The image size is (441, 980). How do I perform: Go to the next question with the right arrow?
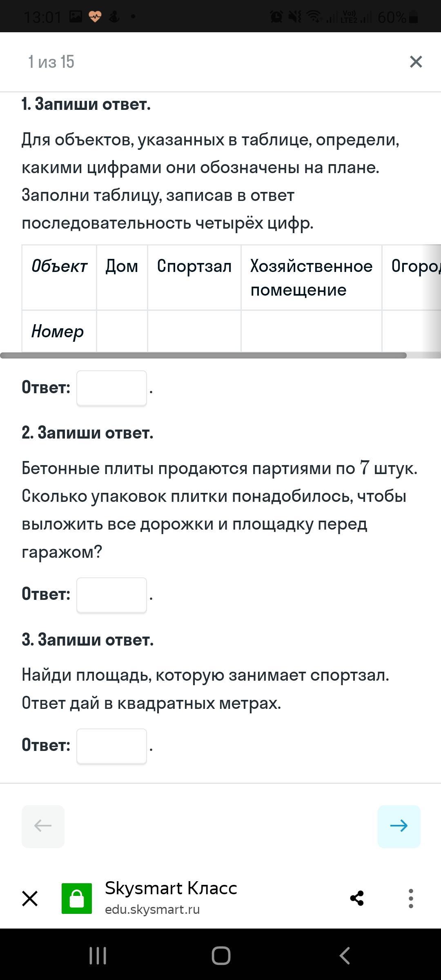399,826
